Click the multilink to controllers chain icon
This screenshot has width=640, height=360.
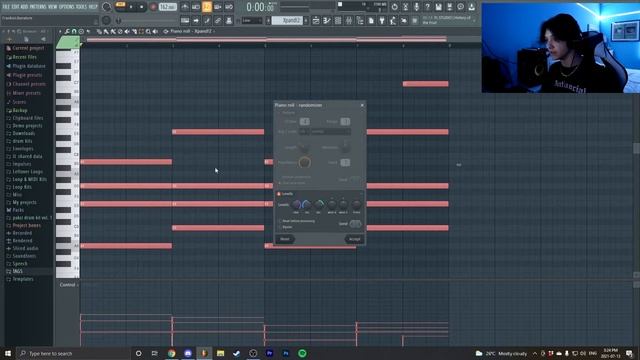click(x=218, y=20)
